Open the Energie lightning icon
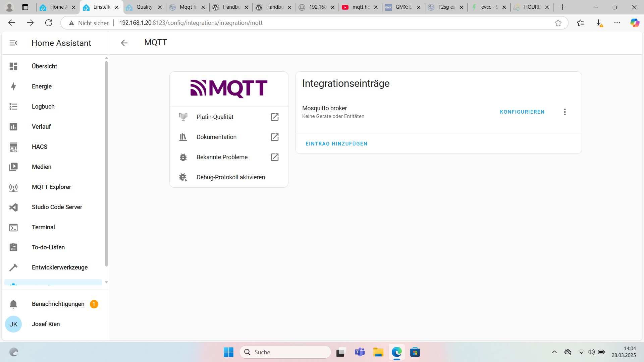The width and height of the screenshot is (644, 362). (x=13, y=86)
